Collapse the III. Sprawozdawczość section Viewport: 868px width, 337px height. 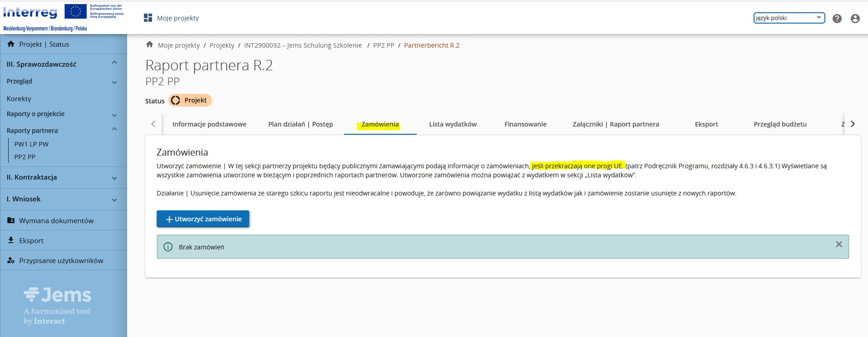pos(114,63)
